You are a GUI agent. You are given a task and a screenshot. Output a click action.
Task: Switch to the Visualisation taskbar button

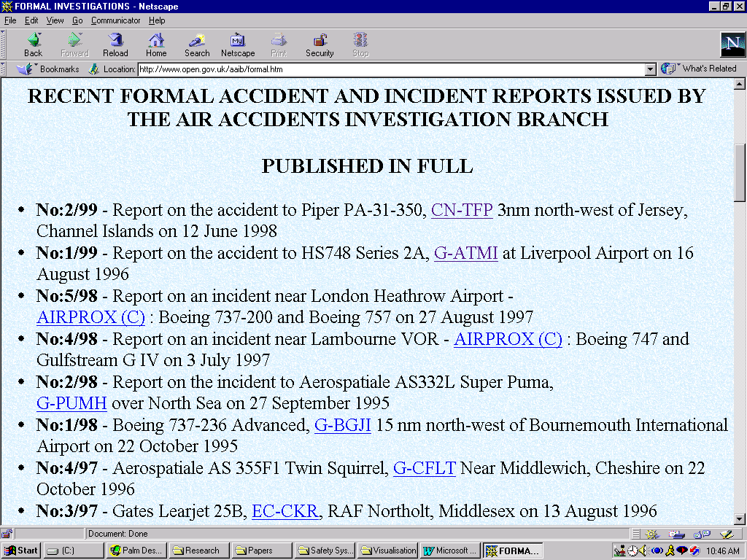point(388,551)
